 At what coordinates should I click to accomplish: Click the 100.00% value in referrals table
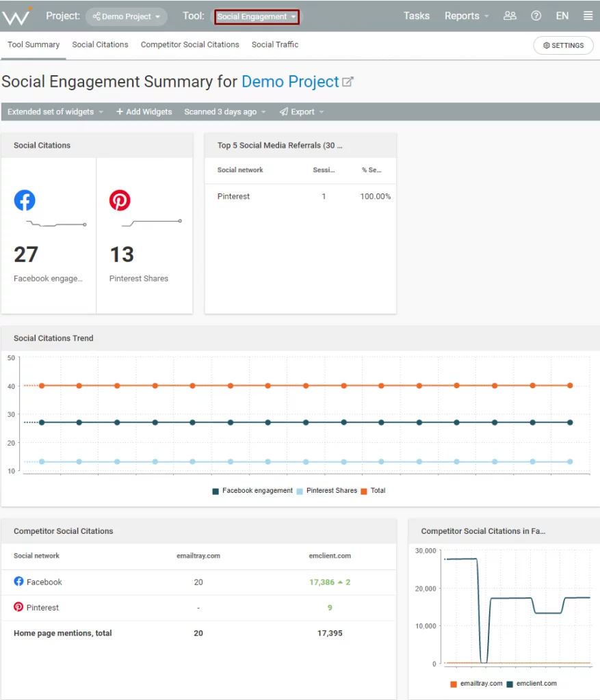click(376, 196)
